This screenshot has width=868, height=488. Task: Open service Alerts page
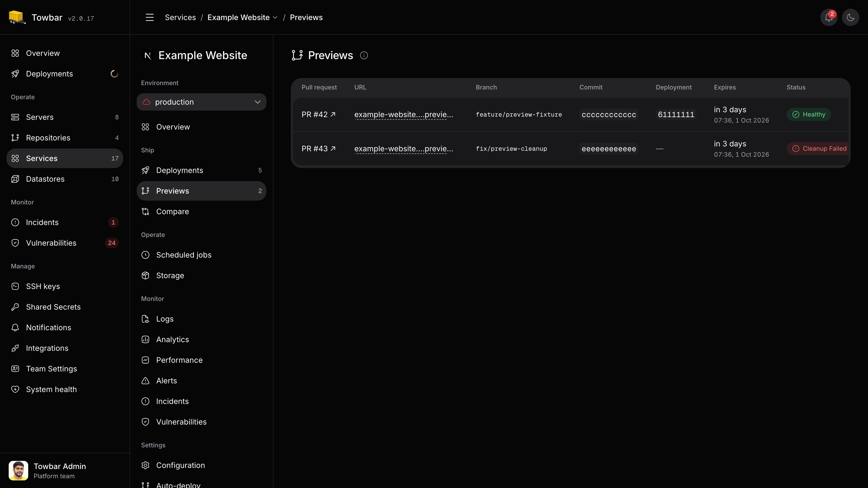[x=202, y=381]
